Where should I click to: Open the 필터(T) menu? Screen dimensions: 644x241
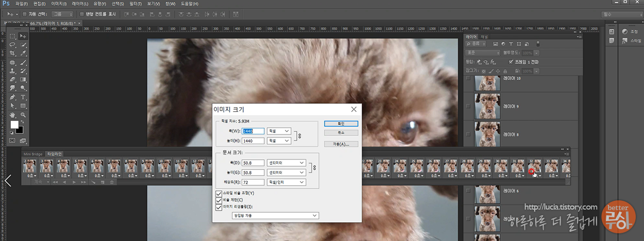(x=136, y=4)
